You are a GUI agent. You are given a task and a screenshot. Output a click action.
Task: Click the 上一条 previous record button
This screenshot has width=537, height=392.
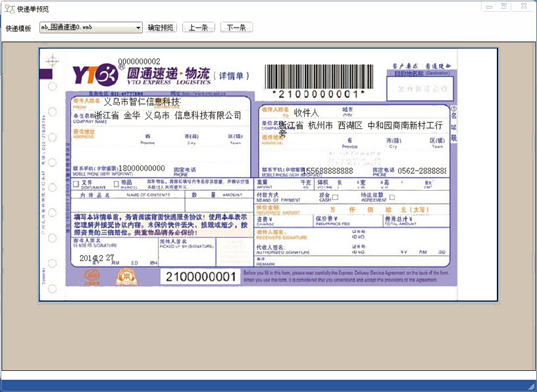198,27
